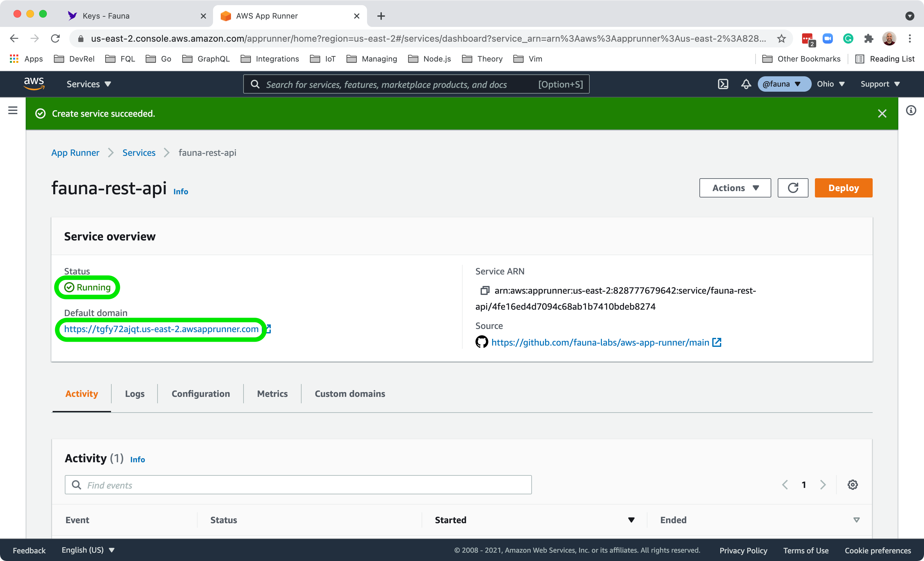Screen dimensions: 924x561
Task: Select the Custom domains tab
Action: (x=350, y=394)
